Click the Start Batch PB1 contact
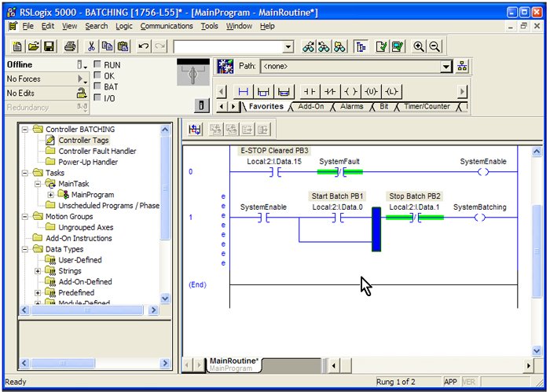Image resolution: width=550 pixels, height=392 pixels. 337,218
